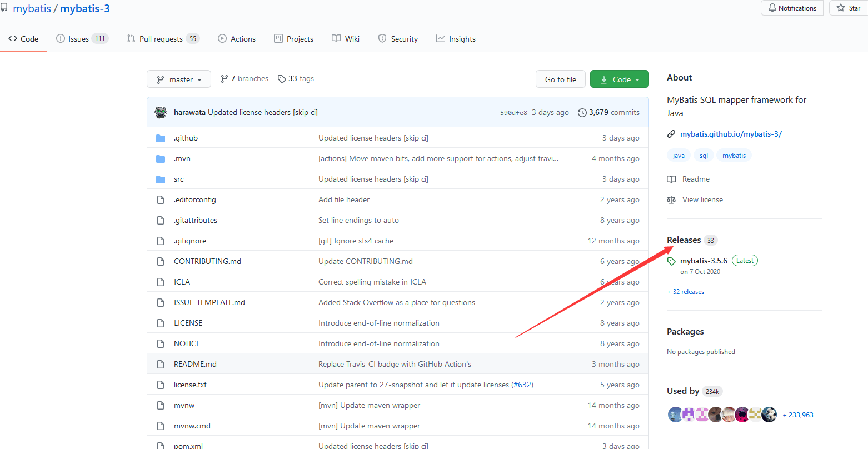Click the Notifications bell button
Viewport: 868px width, 449px height.
point(792,8)
